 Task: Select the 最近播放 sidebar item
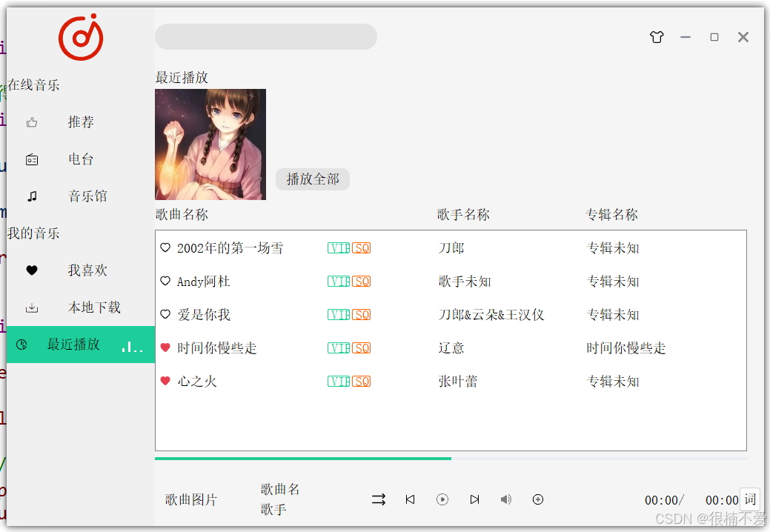click(81, 345)
